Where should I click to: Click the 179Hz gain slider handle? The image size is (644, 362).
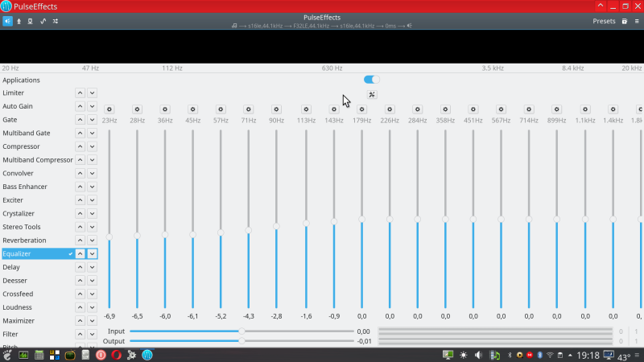361,219
